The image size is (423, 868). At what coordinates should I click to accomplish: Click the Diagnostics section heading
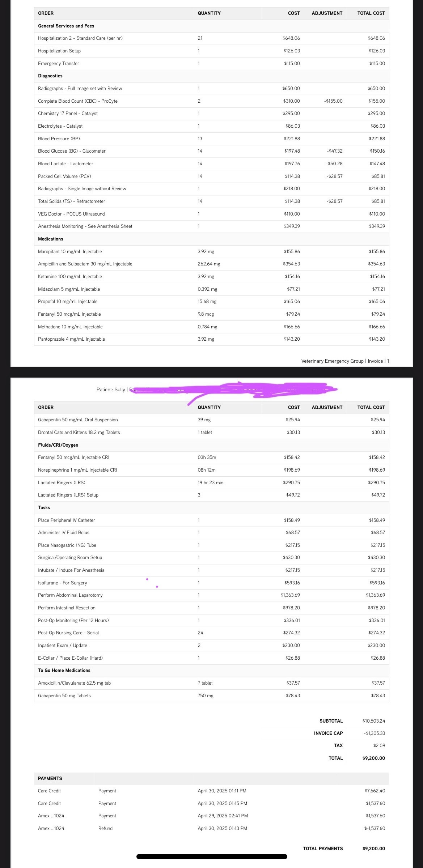[50, 76]
